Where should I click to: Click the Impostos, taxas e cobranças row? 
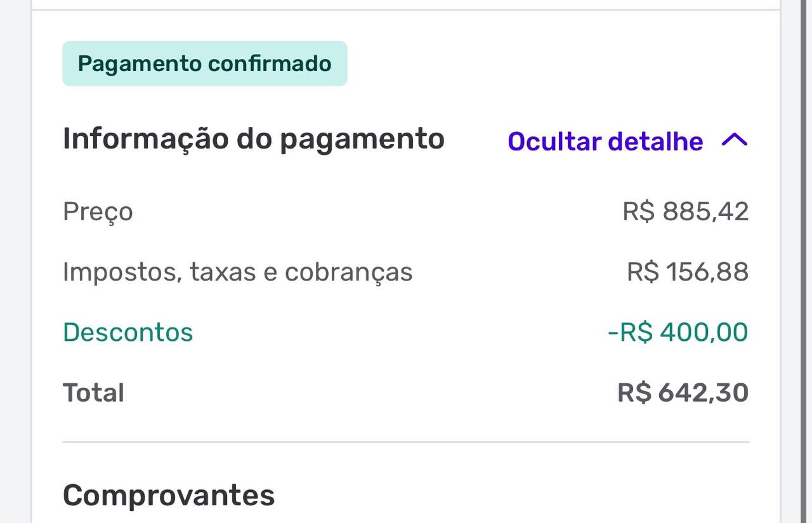tap(237, 271)
